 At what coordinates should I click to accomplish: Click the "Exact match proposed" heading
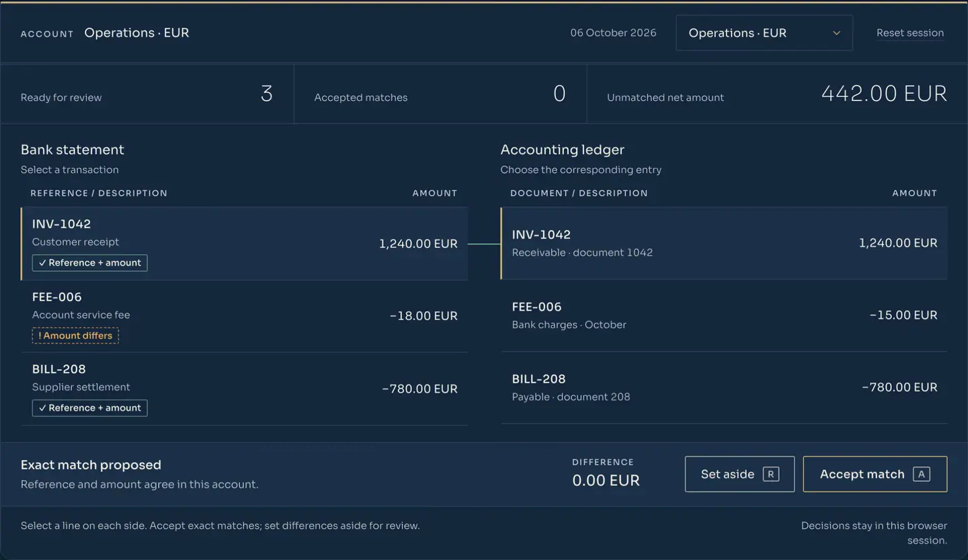91,465
